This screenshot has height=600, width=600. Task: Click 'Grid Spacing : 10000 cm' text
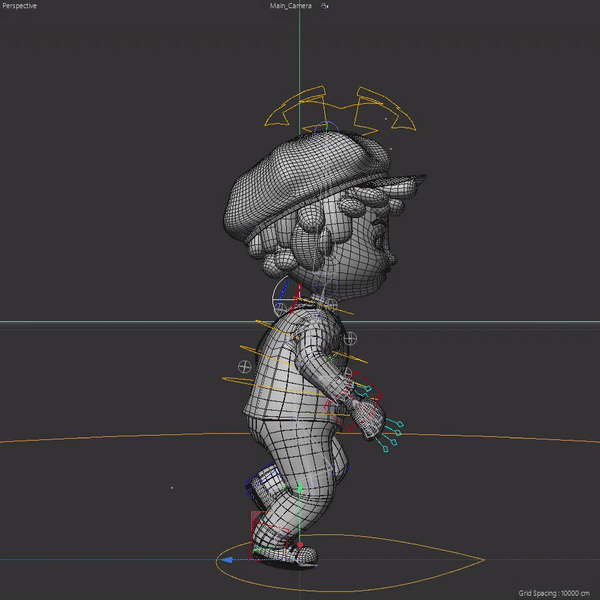(554, 593)
